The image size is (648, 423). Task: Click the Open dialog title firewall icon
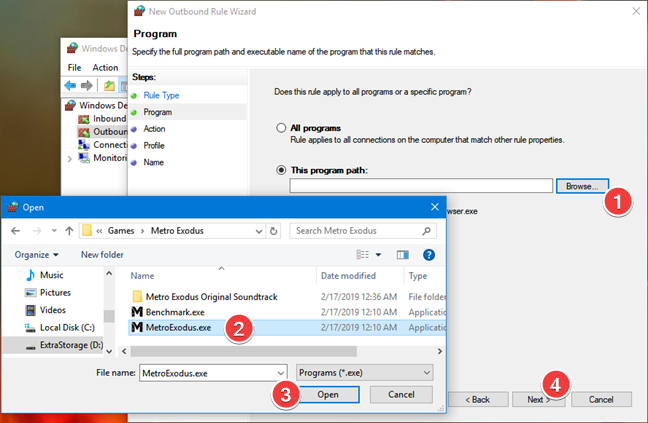13,207
